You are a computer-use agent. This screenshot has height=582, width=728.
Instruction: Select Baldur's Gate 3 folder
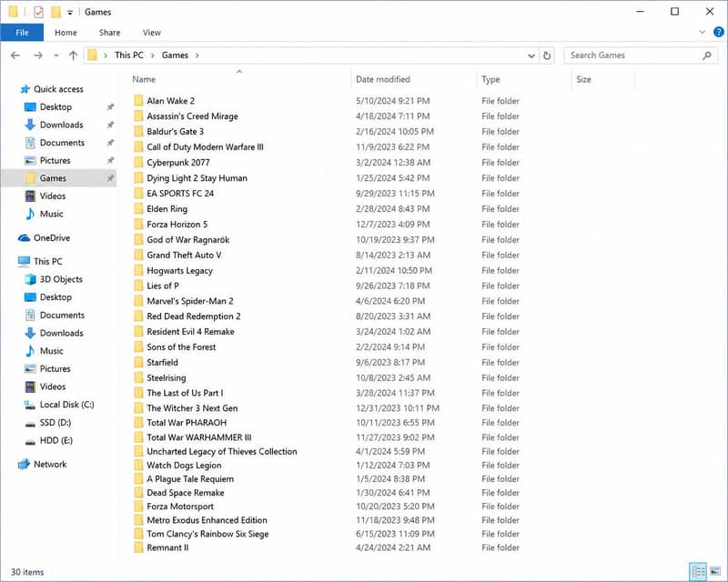(x=175, y=131)
